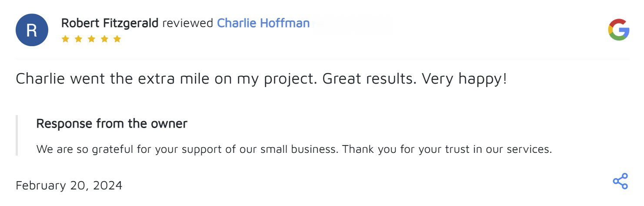Image resolution: width=644 pixels, height=206 pixels.
Task: Click the third star in the rating
Action: (91, 39)
